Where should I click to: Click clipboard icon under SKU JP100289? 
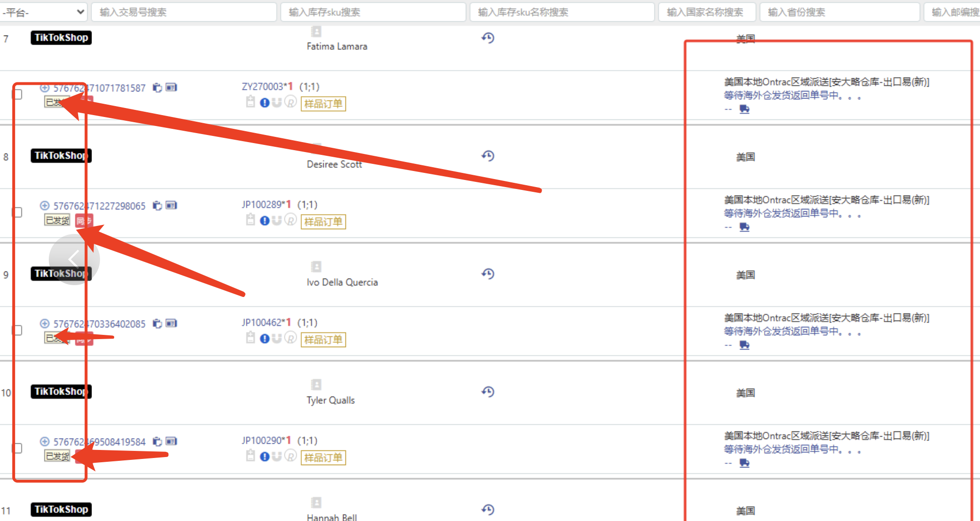[251, 220]
